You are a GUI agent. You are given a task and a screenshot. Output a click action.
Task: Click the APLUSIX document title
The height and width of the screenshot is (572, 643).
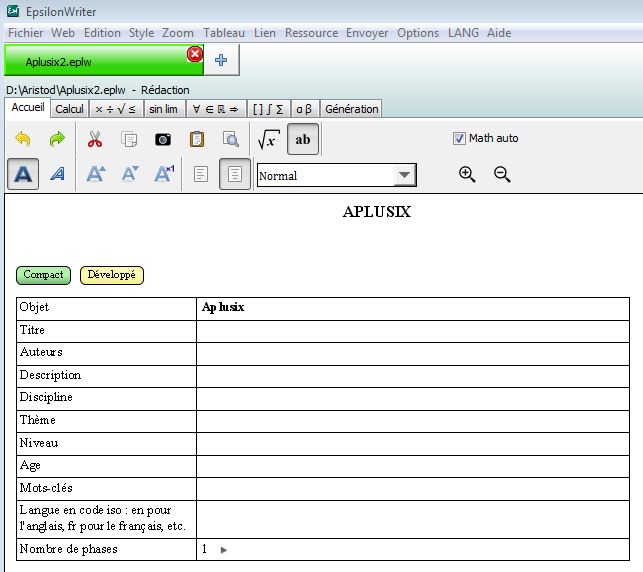point(376,212)
